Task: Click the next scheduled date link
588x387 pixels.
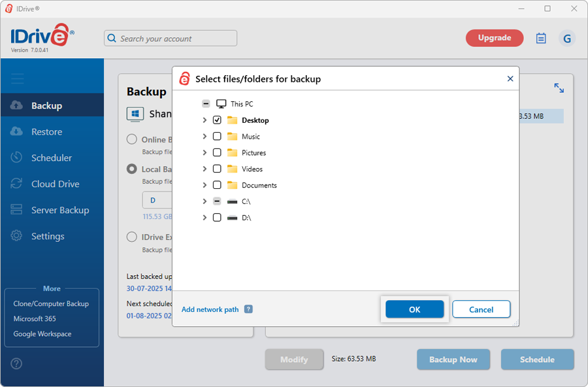Action: (149, 316)
